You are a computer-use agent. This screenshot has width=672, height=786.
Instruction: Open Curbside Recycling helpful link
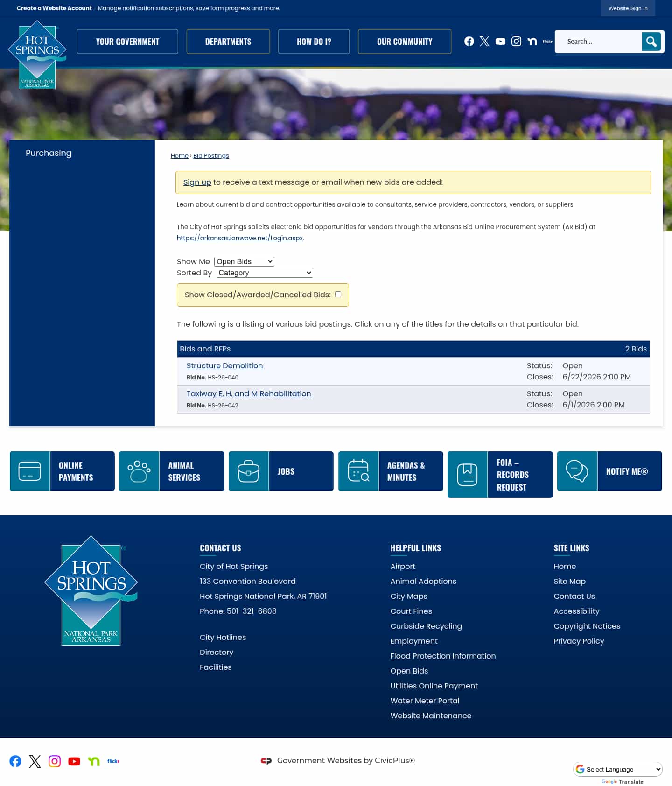[426, 626]
